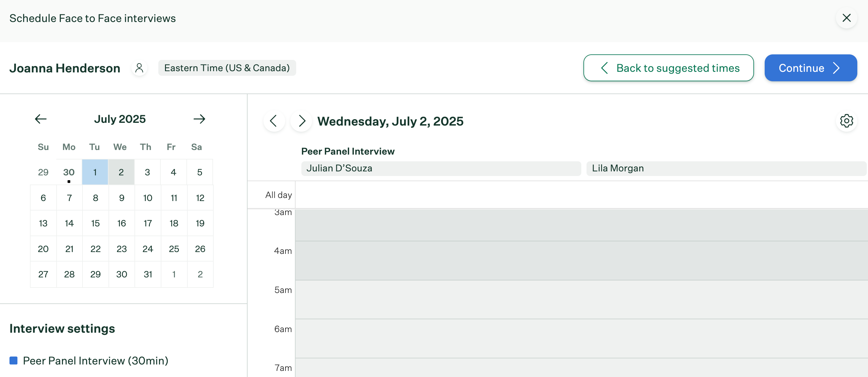Click July 22 in the calendar
Screen dimensions: 868x377
coord(95,249)
